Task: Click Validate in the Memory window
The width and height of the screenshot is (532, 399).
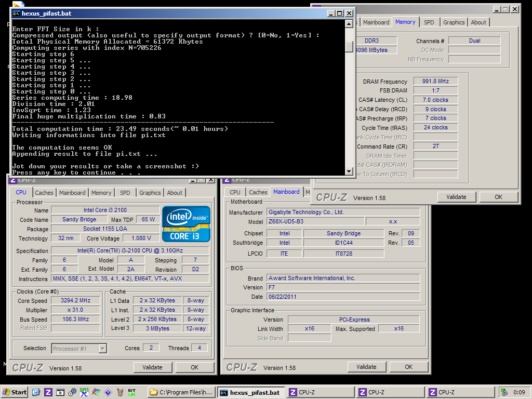Action: pos(456,197)
